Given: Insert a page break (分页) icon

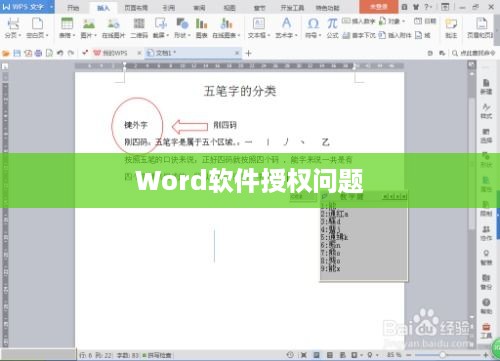Looking at the screenshot, I should 13,24.
